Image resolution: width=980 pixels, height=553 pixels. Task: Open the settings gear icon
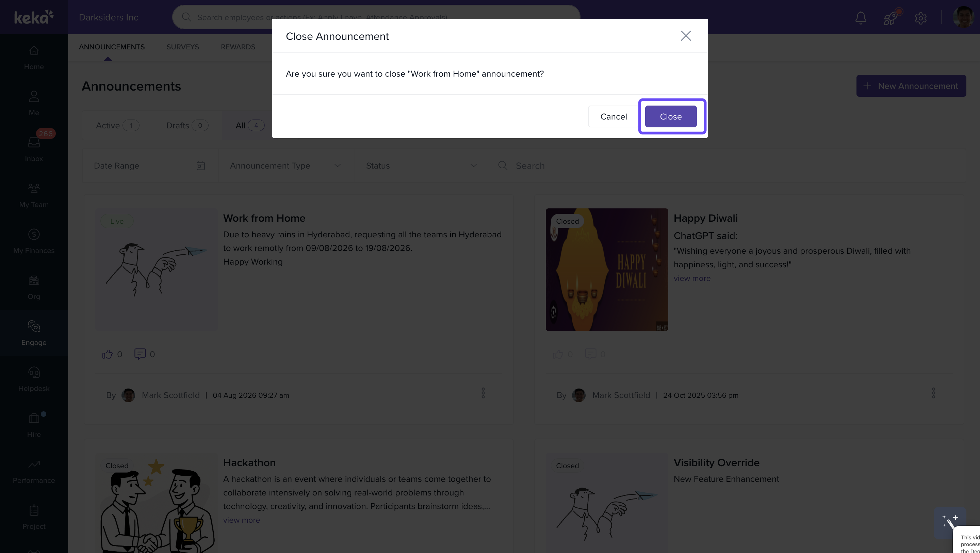[x=921, y=18]
